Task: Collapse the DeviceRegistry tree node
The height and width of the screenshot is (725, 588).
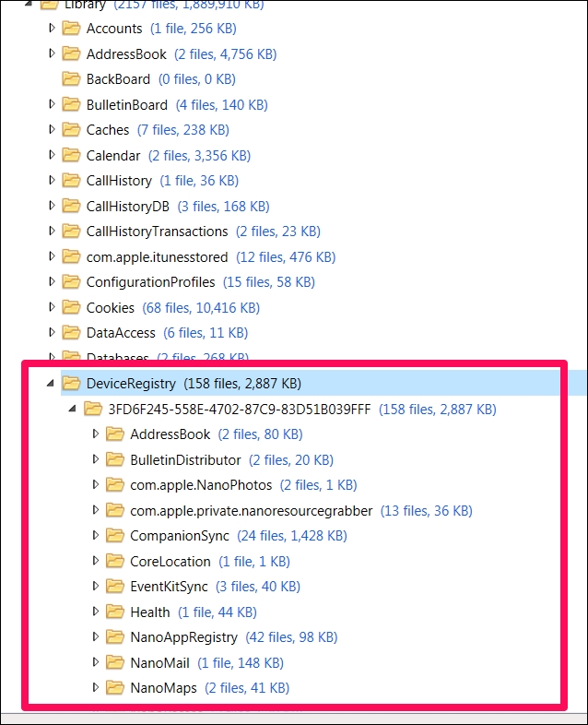Action: (x=52, y=383)
